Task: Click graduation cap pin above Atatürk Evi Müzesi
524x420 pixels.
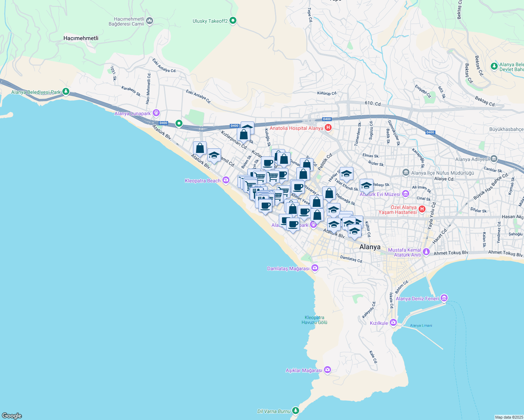Action: click(366, 187)
